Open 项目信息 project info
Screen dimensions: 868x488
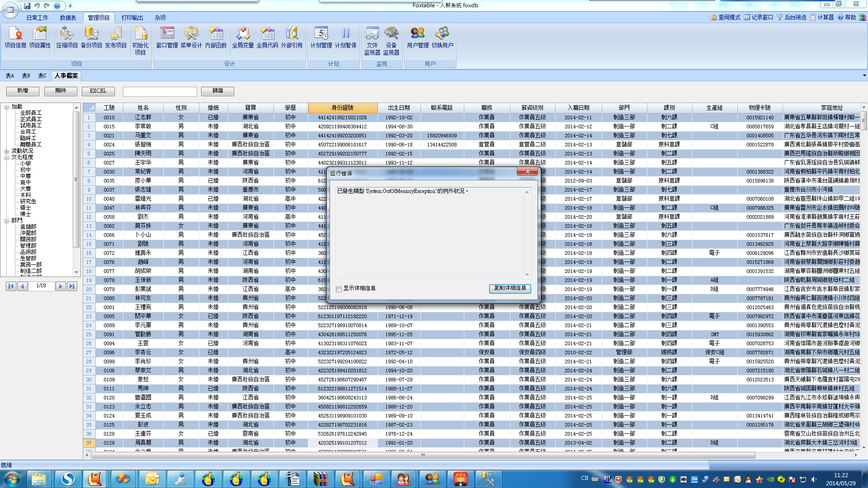coord(15,37)
